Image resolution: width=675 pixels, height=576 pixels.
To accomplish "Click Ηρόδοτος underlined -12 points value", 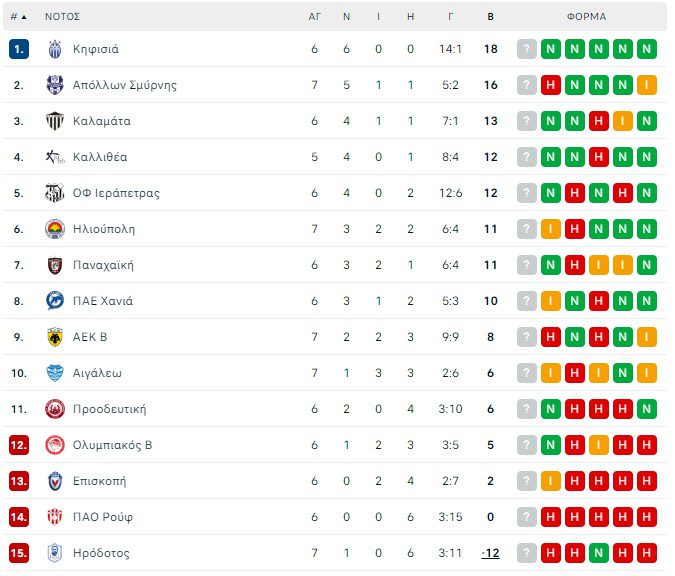I will (x=490, y=553).
